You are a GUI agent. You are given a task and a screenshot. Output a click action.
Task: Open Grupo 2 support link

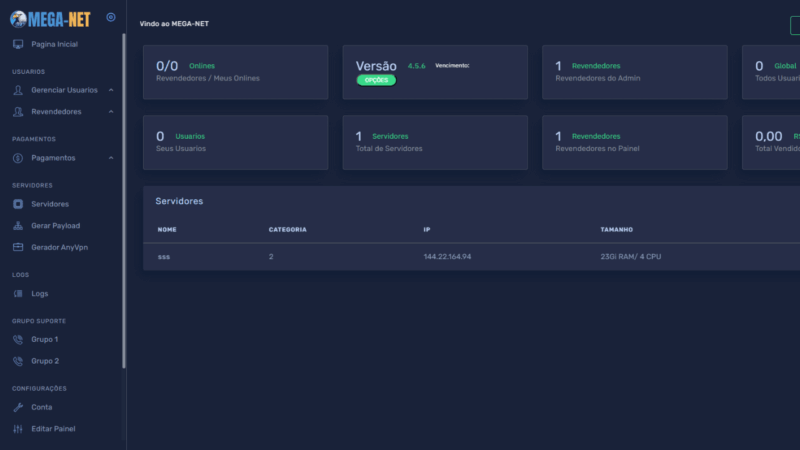pyautogui.click(x=45, y=361)
